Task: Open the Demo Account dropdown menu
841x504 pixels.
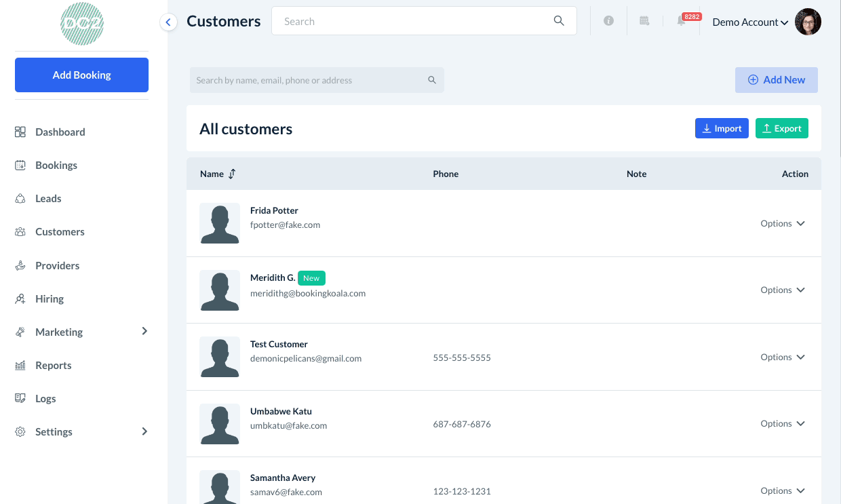Action: 749,22
